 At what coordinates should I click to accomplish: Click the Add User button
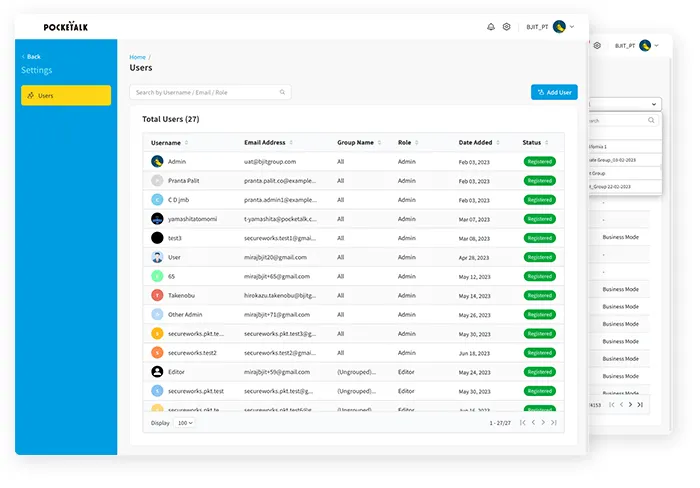click(554, 92)
